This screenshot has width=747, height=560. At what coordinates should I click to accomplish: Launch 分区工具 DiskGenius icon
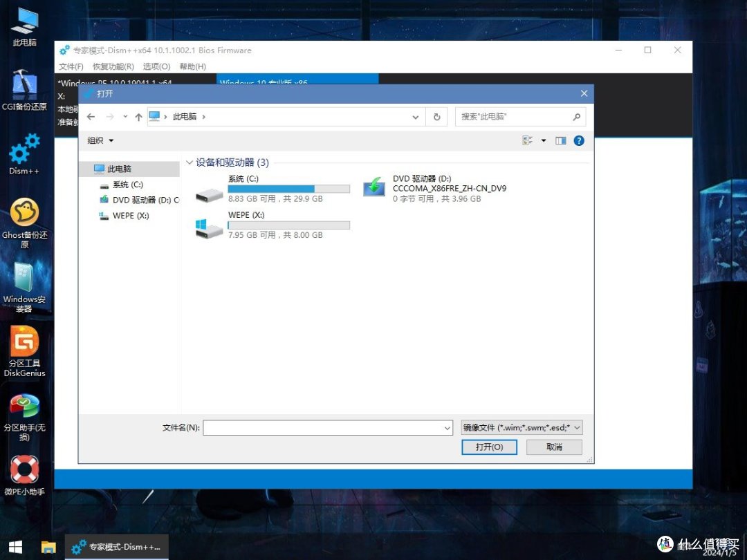[24, 351]
